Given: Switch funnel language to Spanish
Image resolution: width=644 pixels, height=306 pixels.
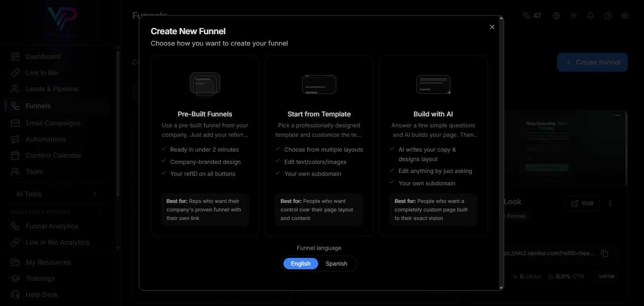Looking at the screenshot, I should coord(336,264).
